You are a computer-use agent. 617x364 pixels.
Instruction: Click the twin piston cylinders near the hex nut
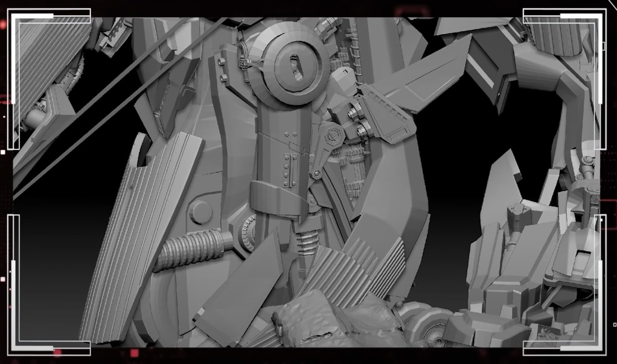[360, 122]
